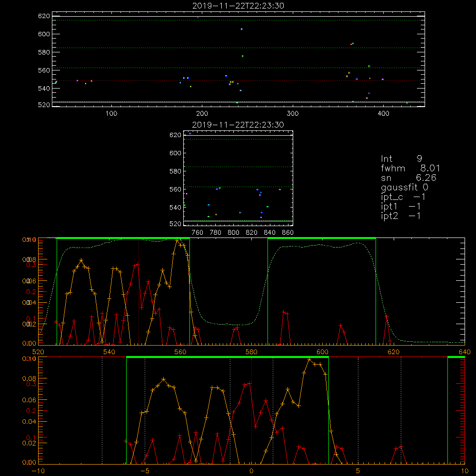The height and width of the screenshot is (476, 476).
Task: Click the middle plot title 2019-11-22T22:23:30
Action: coord(238,125)
